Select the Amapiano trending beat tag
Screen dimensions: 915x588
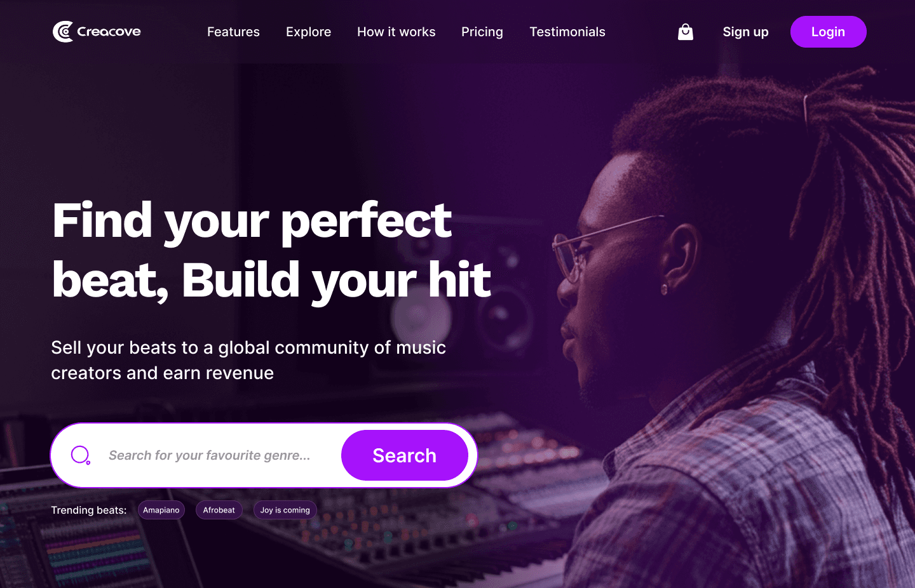(x=161, y=510)
